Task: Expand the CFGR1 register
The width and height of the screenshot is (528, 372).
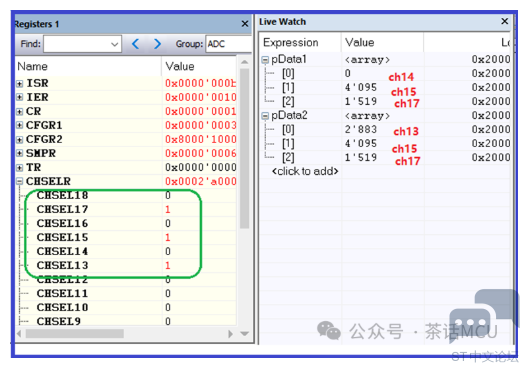Action: [20, 125]
